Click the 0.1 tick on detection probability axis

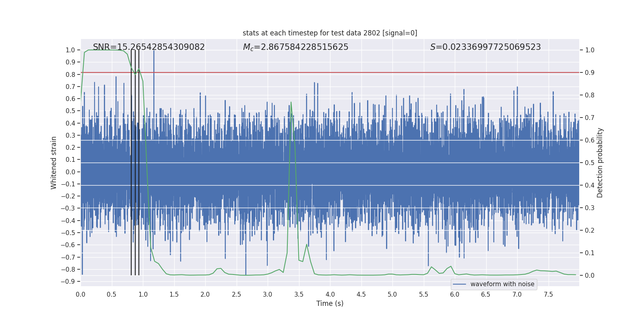(x=590, y=253)
